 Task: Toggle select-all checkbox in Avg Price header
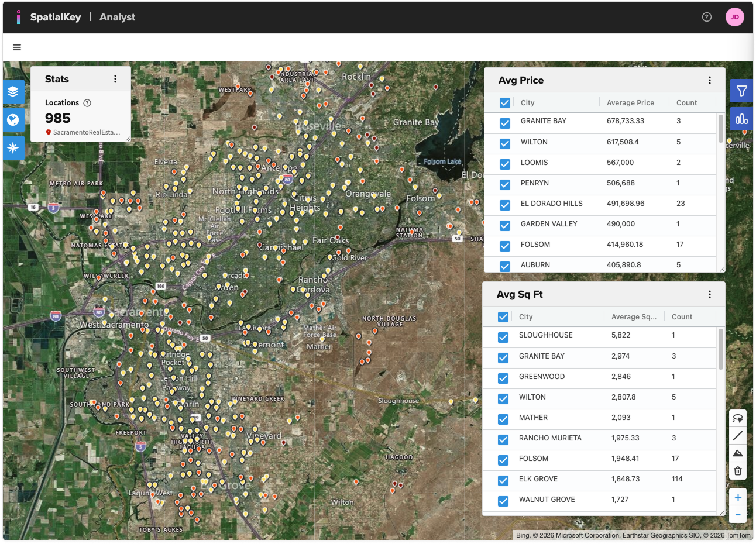click(x=505, y=103)
